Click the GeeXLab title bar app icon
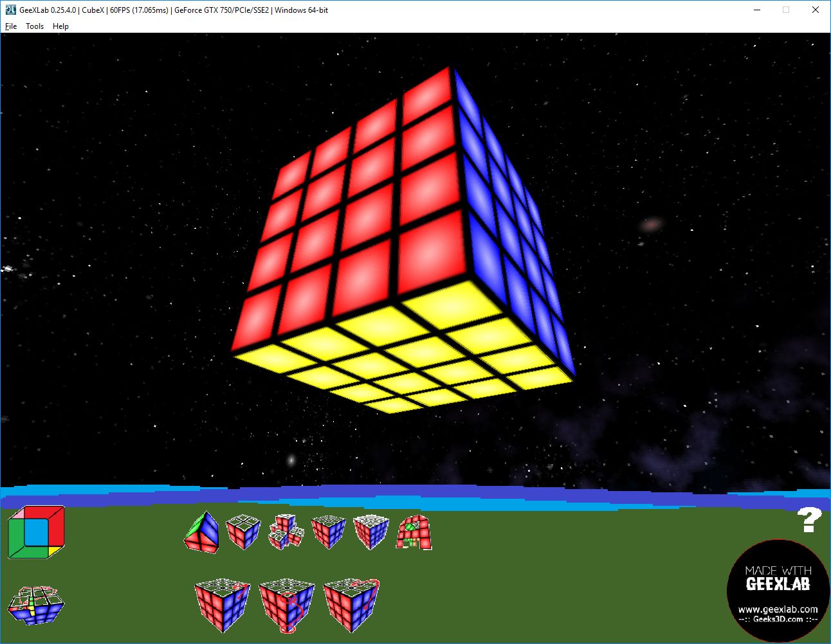Image resolution: width=831 pixels, height=644 pixels. [x=10, y=10]
